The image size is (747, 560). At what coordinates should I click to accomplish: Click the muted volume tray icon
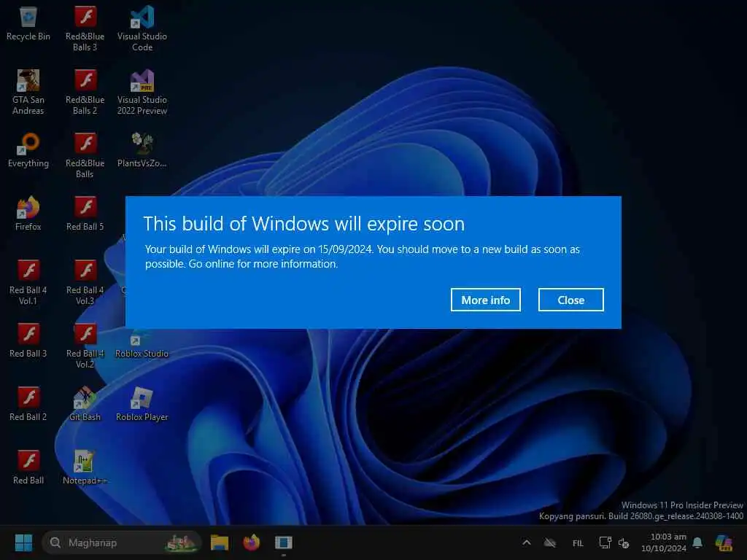(624, 542)
